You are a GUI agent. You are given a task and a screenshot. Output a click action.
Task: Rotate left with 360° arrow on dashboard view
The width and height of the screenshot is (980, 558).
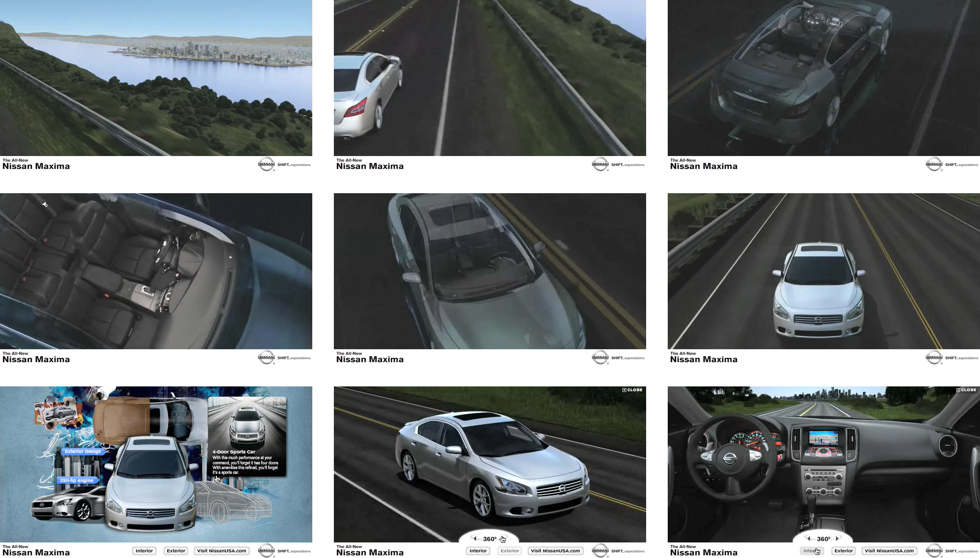click(x=809, y=539)
